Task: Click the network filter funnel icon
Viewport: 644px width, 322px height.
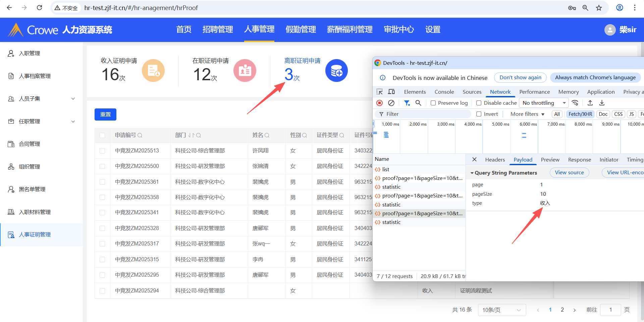Action: tap(407, 103)
